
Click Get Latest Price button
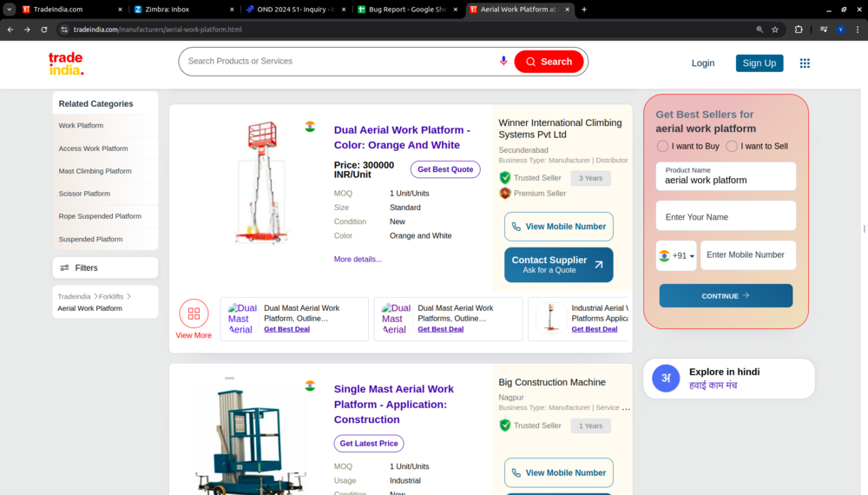[x=369, y=444]
